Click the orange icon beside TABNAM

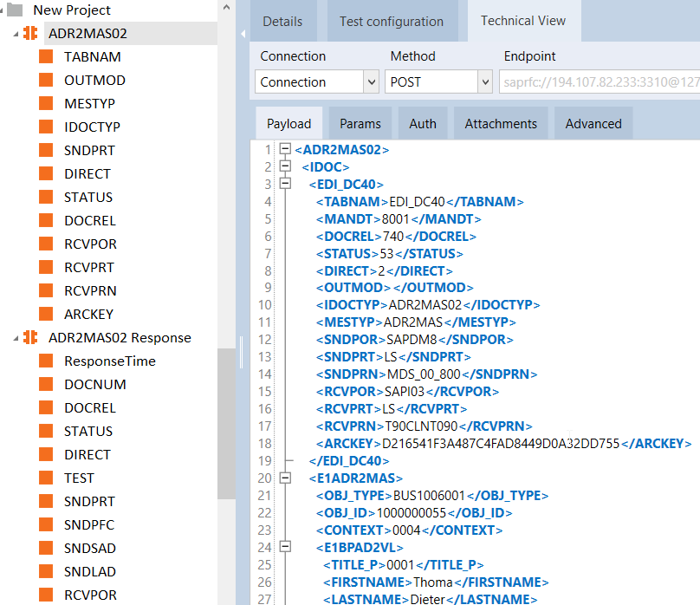(x=46, y=57)
